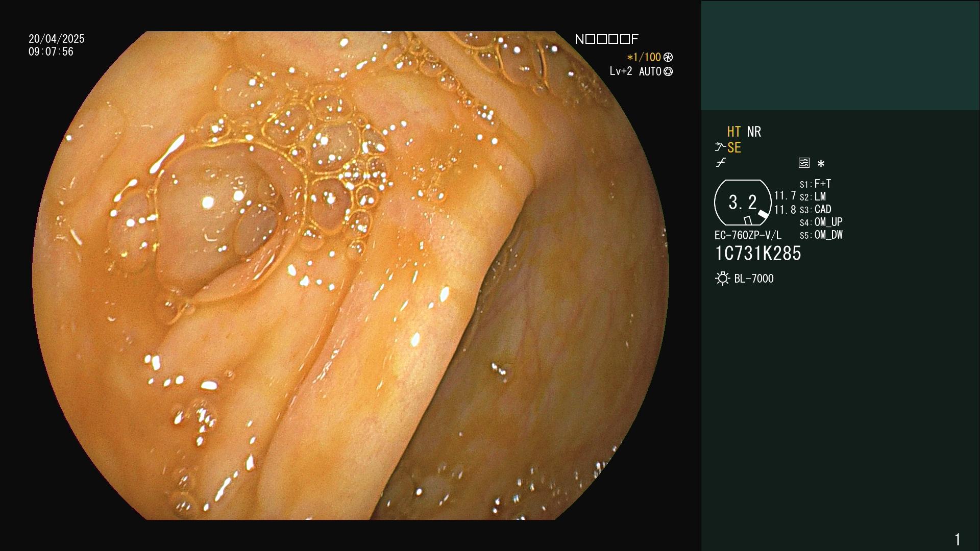The image size is (980, 551).
Task: Click the scope diameter value 11.7
Action: (x=785, y=196)
